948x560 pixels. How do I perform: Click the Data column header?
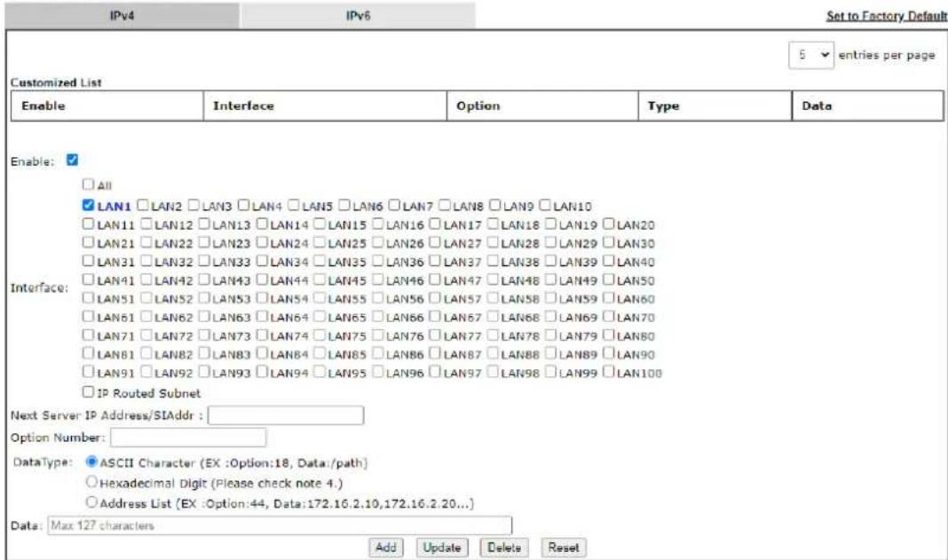(867, 106)
